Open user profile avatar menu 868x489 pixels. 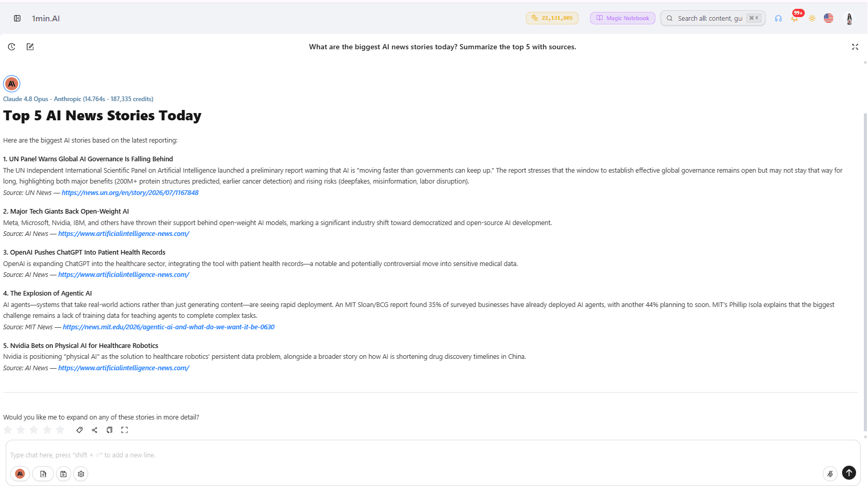click(849, 19)
